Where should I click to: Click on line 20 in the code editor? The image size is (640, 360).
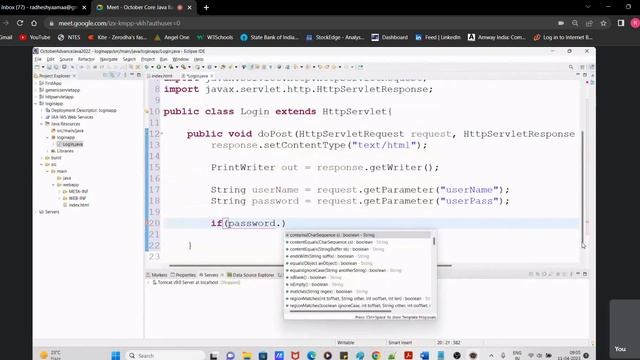click(371, 223)
